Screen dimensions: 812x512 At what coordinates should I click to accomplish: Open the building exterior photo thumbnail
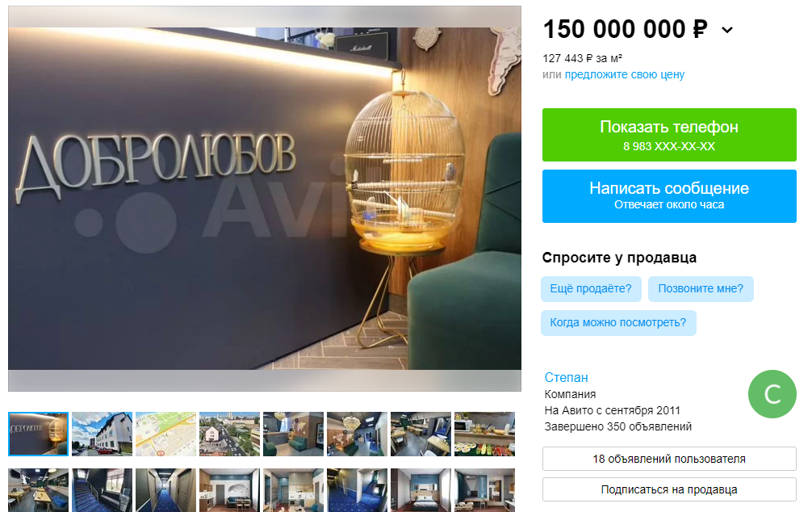[x=102, y=434]
